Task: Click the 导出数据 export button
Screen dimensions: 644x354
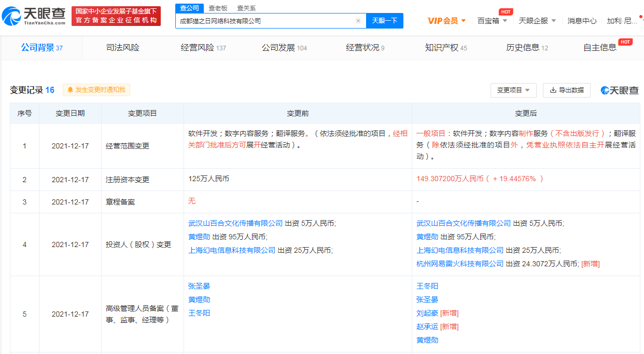Action: 567,90
